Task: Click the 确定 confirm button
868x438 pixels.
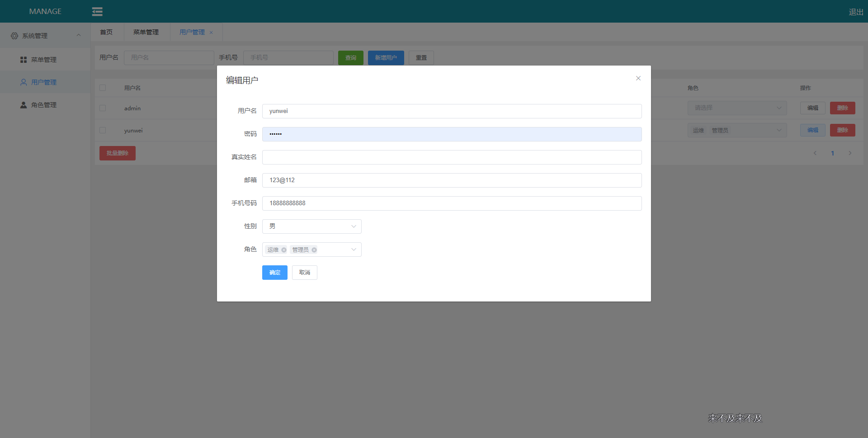Action: (x=274, y=273)
